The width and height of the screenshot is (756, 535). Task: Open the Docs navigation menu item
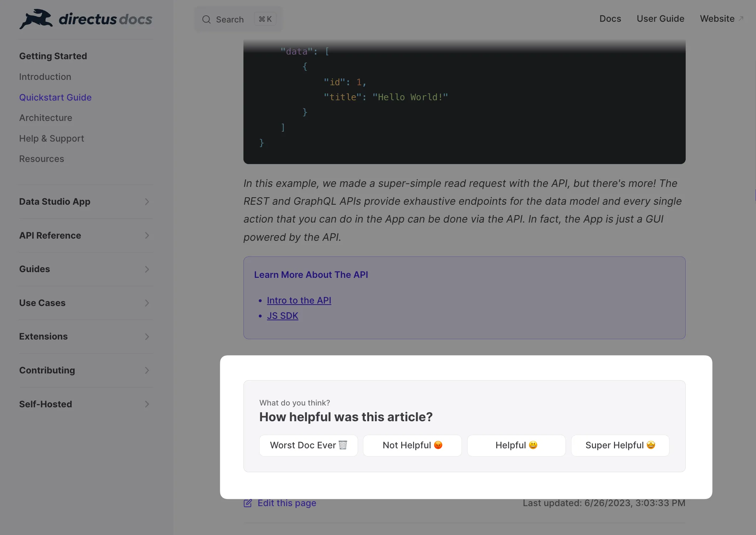[610, 19]
